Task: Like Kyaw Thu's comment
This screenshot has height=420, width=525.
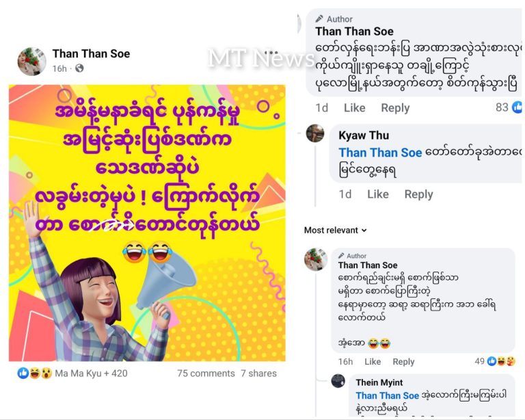Action: [377, 194]
